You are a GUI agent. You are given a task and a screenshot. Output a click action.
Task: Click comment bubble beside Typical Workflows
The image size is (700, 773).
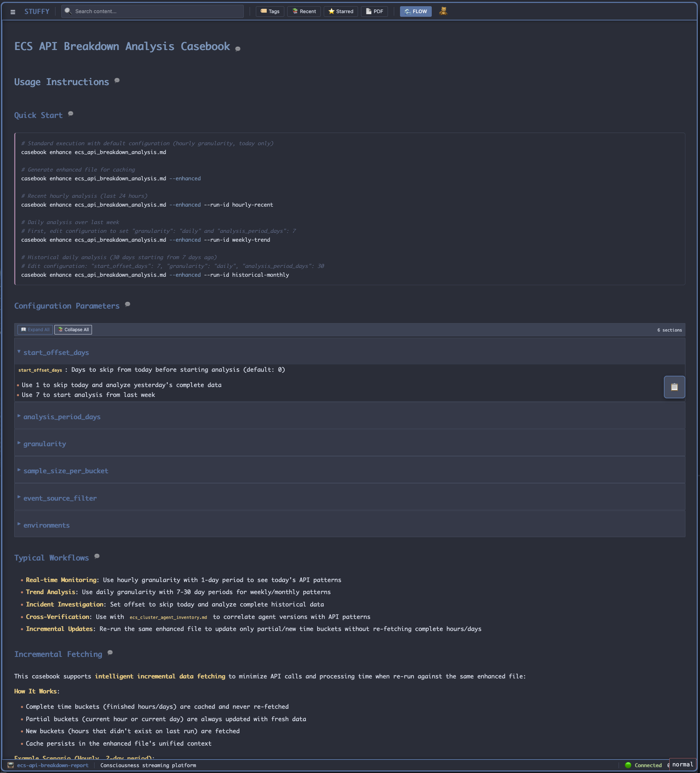[x=97, y=556]
